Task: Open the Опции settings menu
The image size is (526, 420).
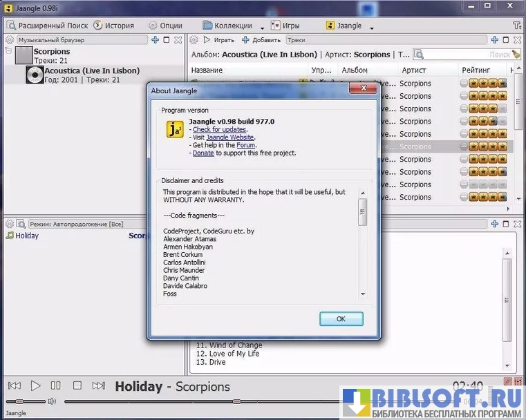Action: tap(165, 26)
